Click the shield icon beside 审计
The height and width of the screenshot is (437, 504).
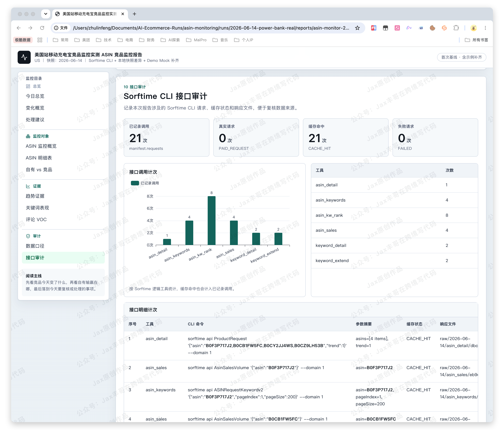pyautogui.click(x=28, y=236)
